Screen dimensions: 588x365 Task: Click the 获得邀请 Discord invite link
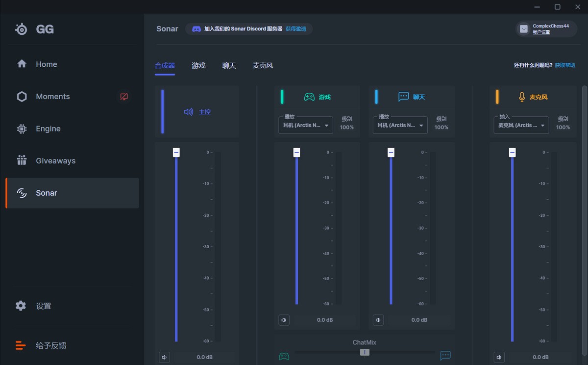[295, 29]
